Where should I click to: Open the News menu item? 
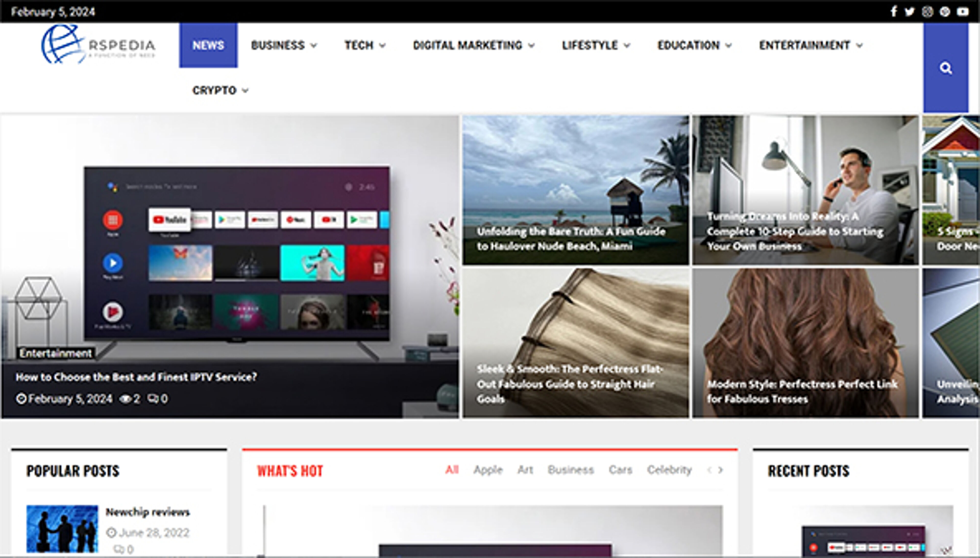pyautogui.click(x=208, y=45)
